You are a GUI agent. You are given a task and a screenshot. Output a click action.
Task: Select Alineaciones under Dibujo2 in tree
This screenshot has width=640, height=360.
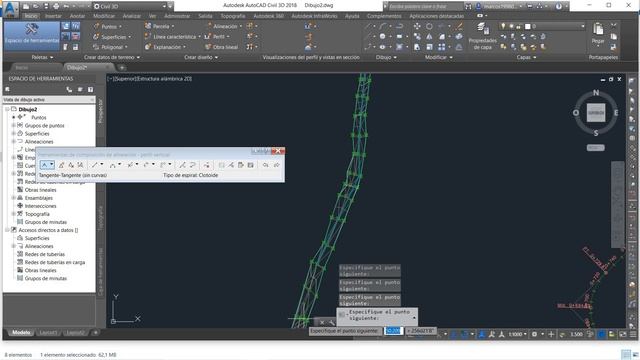[39, 142]
